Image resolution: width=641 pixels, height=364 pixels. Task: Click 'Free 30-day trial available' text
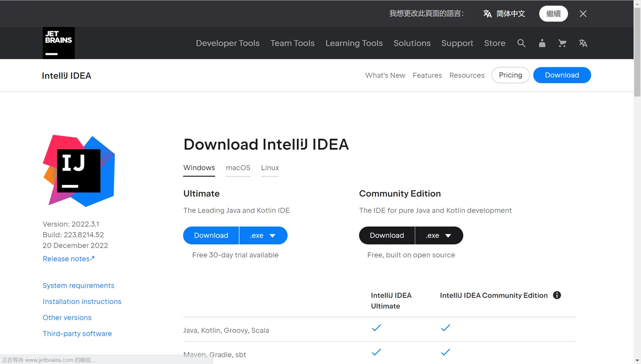[x=235, y=255]
